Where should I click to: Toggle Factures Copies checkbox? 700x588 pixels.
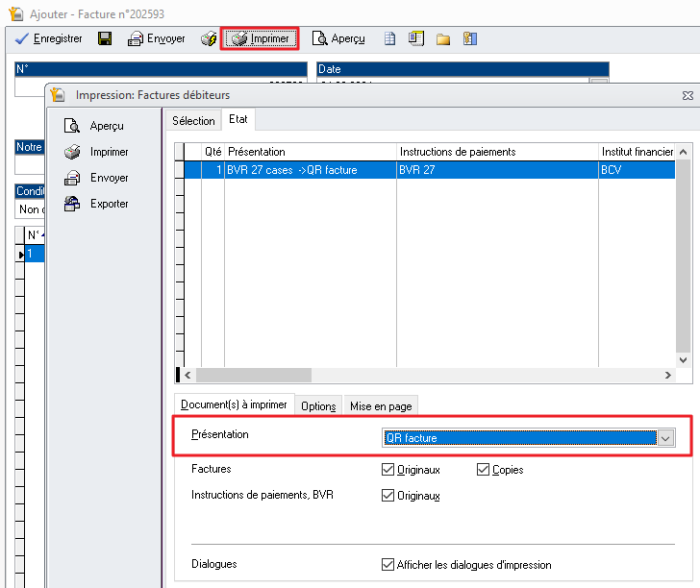click(x=483, y=469)
